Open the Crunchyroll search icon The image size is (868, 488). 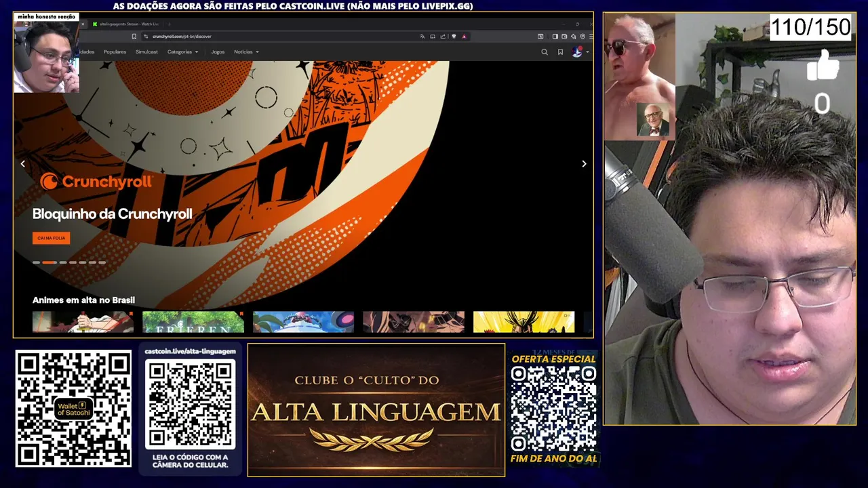544,52
